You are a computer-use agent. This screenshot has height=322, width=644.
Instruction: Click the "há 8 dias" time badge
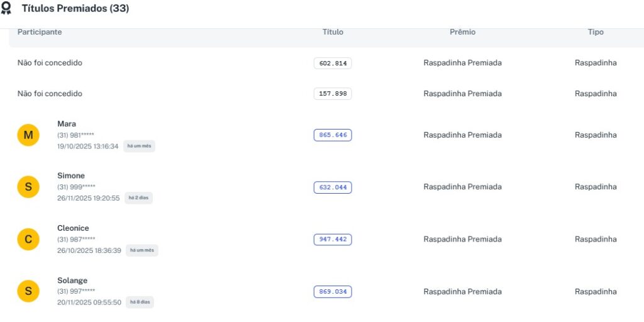(140, 303)
